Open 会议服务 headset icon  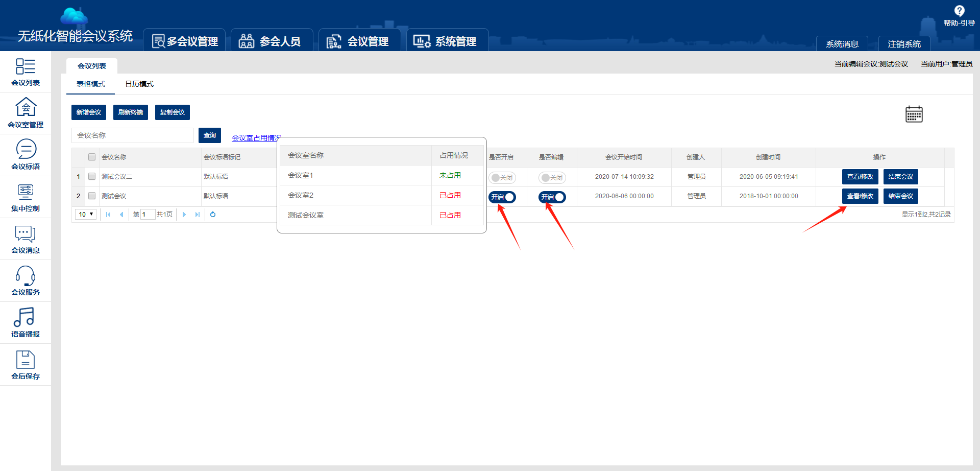[x=26, y=276]
